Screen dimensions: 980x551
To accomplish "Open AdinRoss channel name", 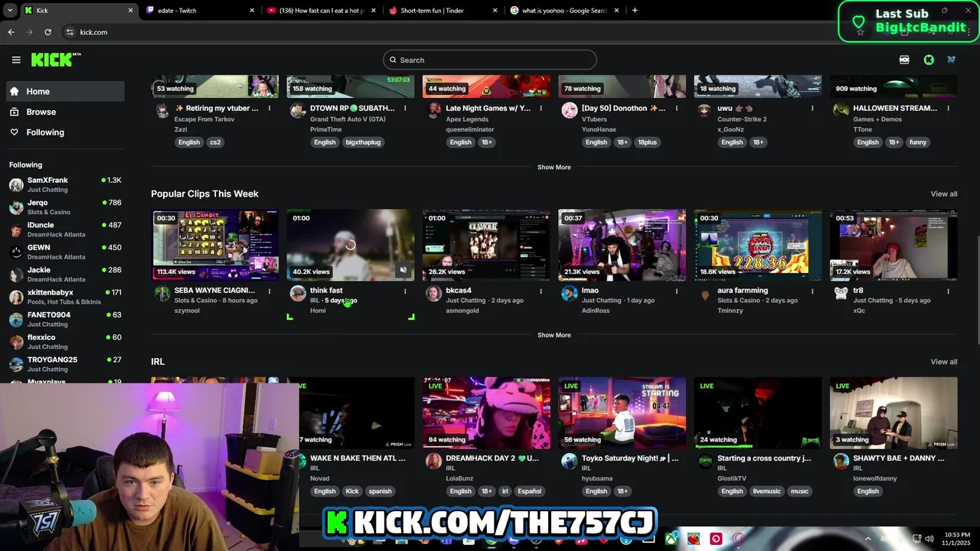I will pyautogui.click(x=596, y=311).
